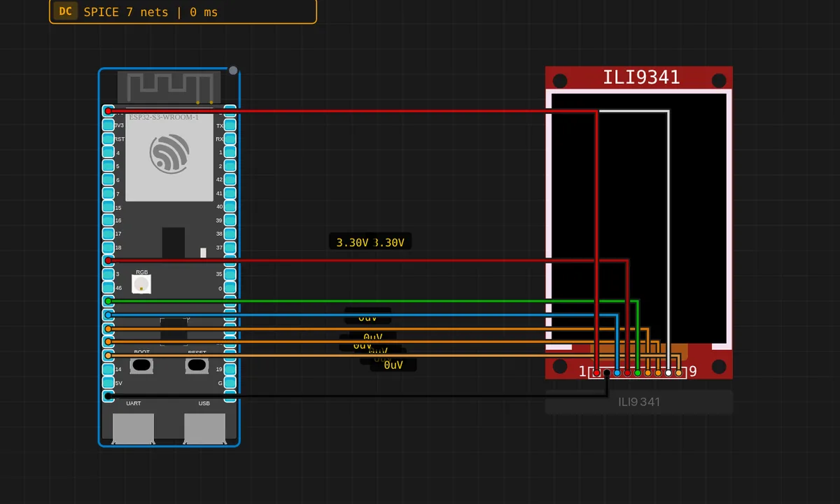This screenshot has width=840, height=504.
Task: Select the ESP32 right pin labeled 19
Action: pos(230,369)
